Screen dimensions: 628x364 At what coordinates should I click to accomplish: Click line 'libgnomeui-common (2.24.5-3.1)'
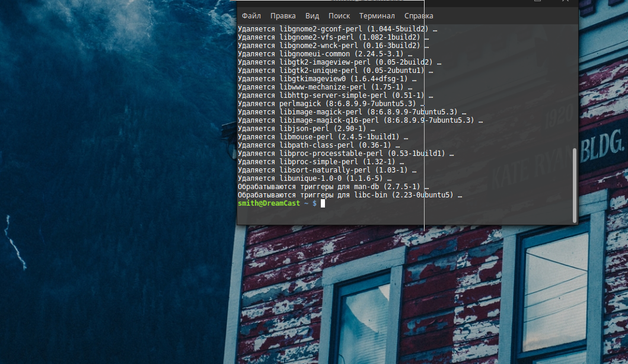(x=325, y=54)
